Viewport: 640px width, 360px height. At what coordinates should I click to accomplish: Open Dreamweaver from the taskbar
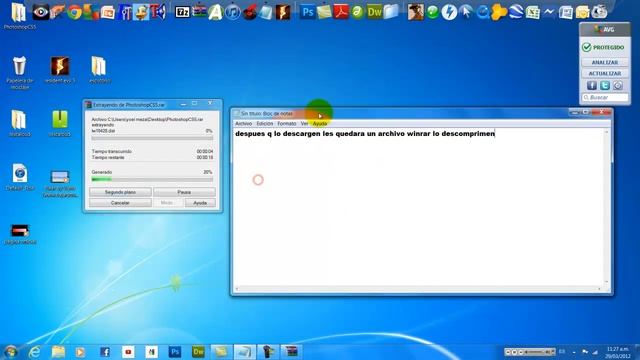point(198,351)
